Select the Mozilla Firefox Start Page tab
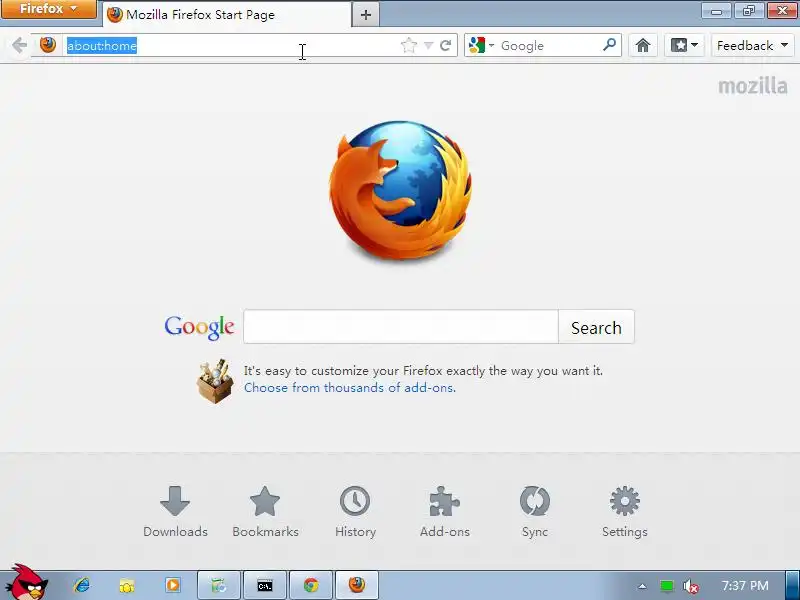The image size is (800, 600). (228, 15)
